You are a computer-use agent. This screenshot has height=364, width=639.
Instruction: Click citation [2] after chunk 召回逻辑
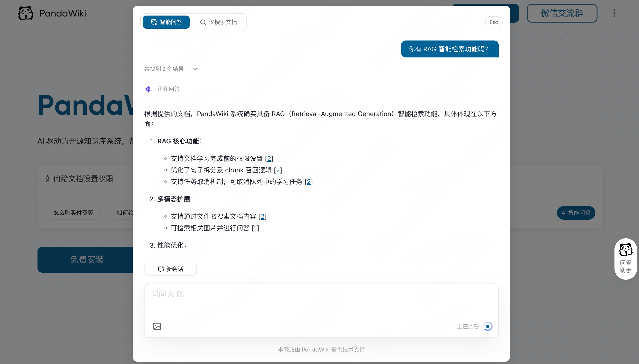pos(278,170)
